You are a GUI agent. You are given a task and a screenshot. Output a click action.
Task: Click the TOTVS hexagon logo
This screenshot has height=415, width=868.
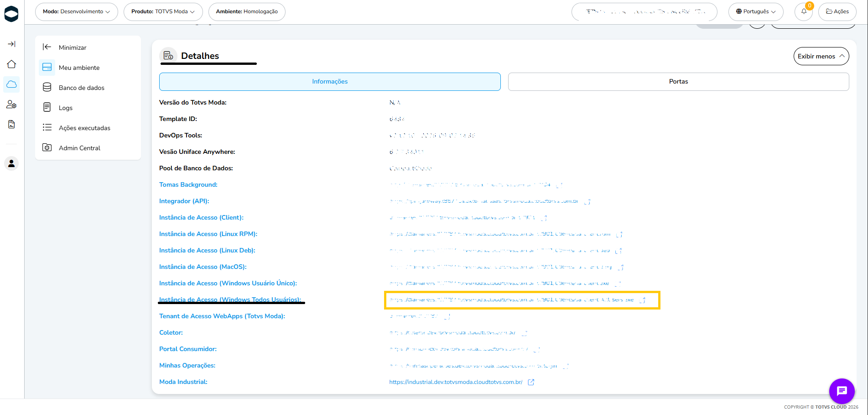pos(11,14)
